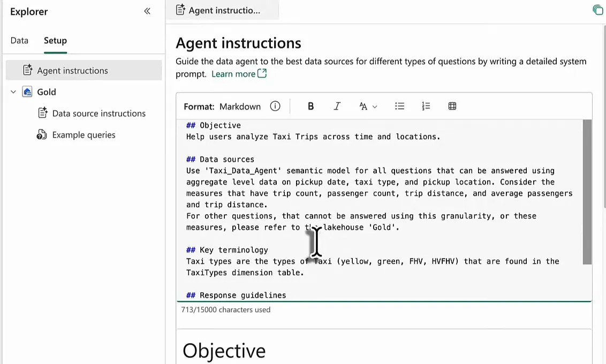Click the 'Help users analyze Taxi Trips' line
This screenshot has width=606, height=364.
pos(313,137)
